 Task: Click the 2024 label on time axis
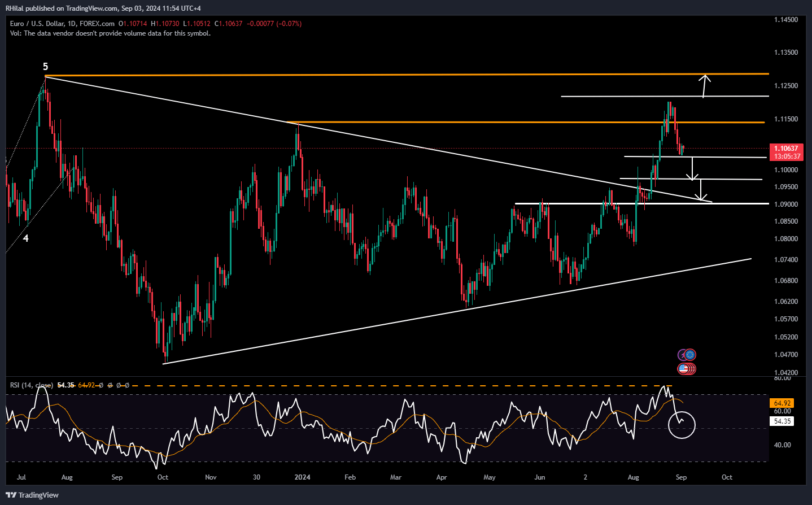tap(302, 477)
